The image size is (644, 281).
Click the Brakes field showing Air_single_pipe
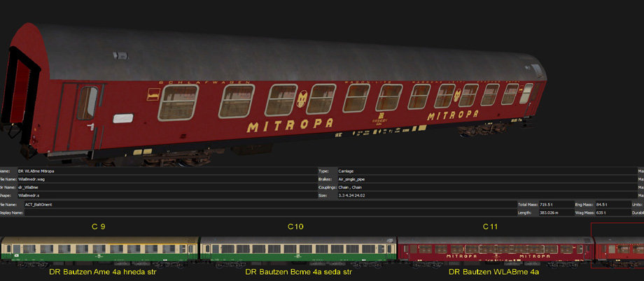pos(486,179)
